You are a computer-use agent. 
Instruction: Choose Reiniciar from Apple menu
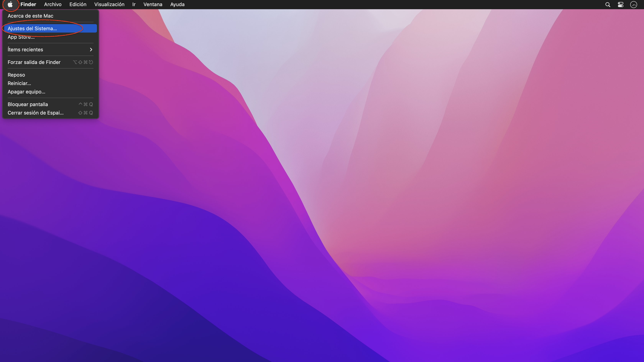tap(19, 83)
